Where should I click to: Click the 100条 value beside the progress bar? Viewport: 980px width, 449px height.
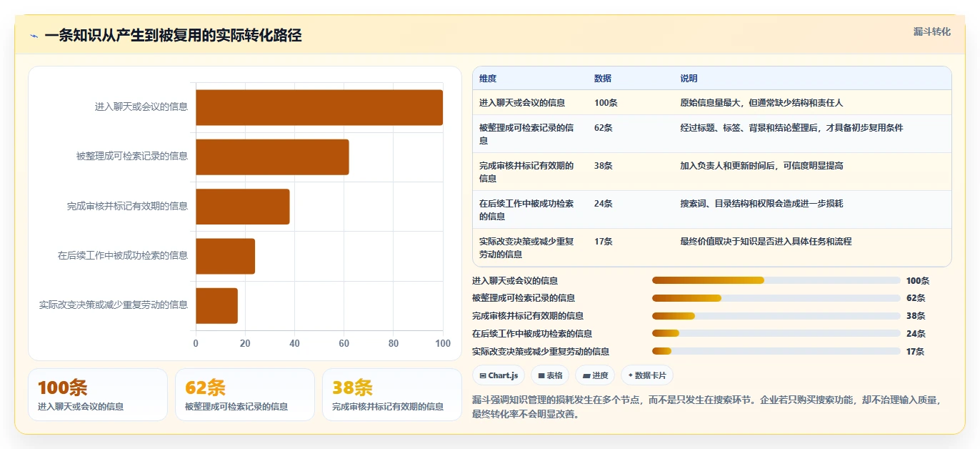[x=918, y=281]
